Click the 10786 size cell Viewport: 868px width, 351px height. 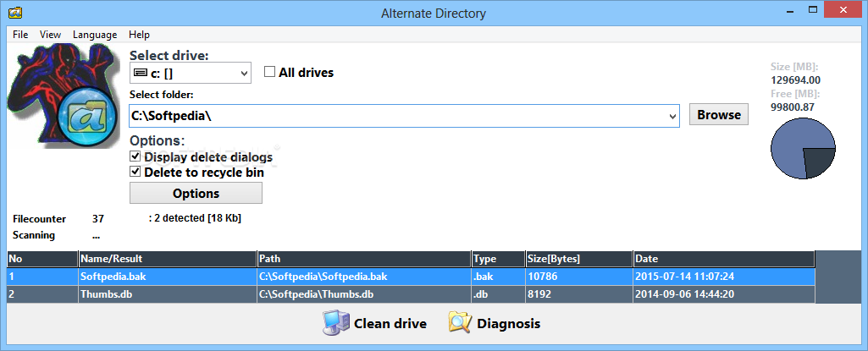(579, 277)
